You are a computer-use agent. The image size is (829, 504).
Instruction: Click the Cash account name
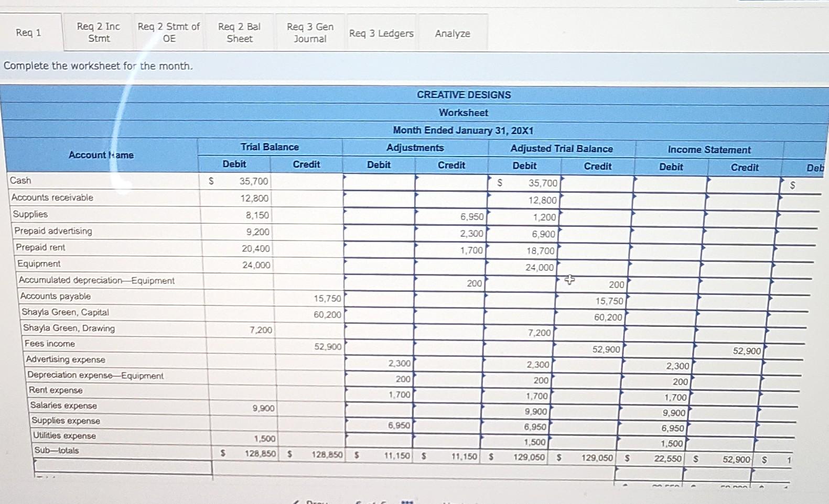20,180
